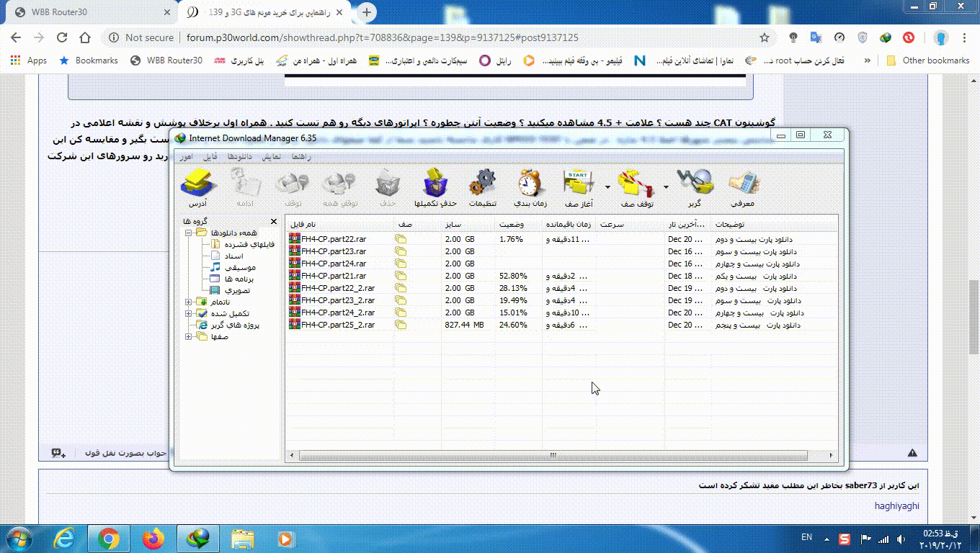Click IDM scrollbar right arrow
980x553 pixels.
[832, 455]
